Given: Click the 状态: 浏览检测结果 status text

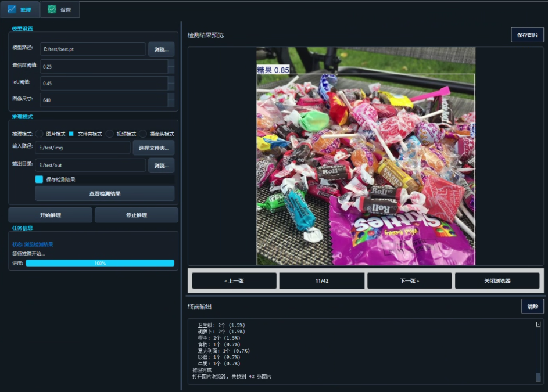Looking at the screenshot, I should (33, 244).
